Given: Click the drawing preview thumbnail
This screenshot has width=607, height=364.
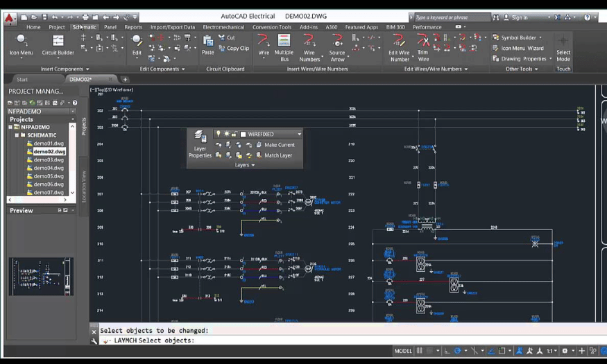Looking at the screenshot, I should point(41,277).
